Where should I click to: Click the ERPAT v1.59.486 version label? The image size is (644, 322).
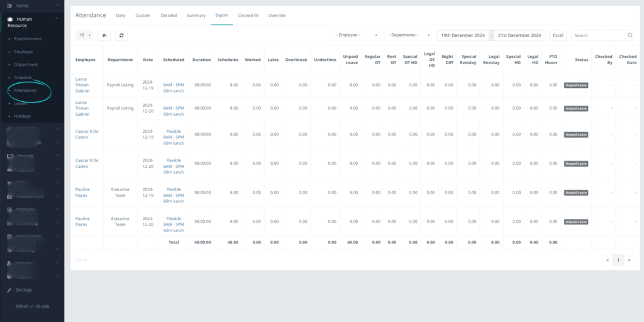coord(33,306)
